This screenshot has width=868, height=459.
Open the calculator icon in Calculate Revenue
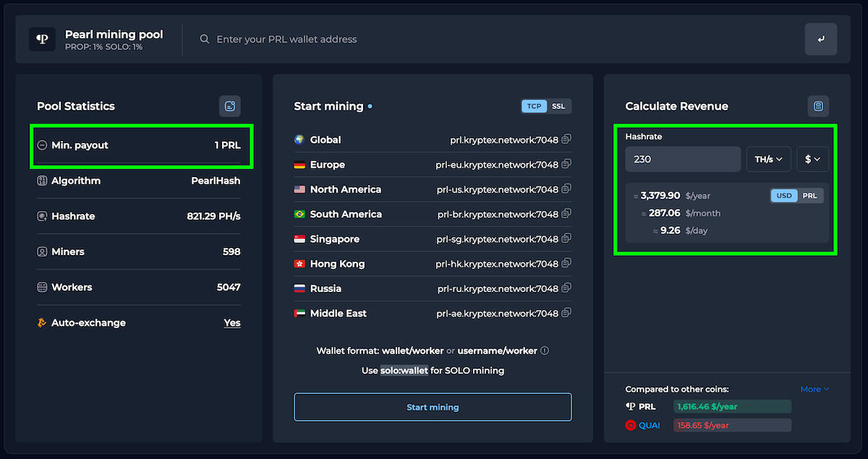pos(818,106)
